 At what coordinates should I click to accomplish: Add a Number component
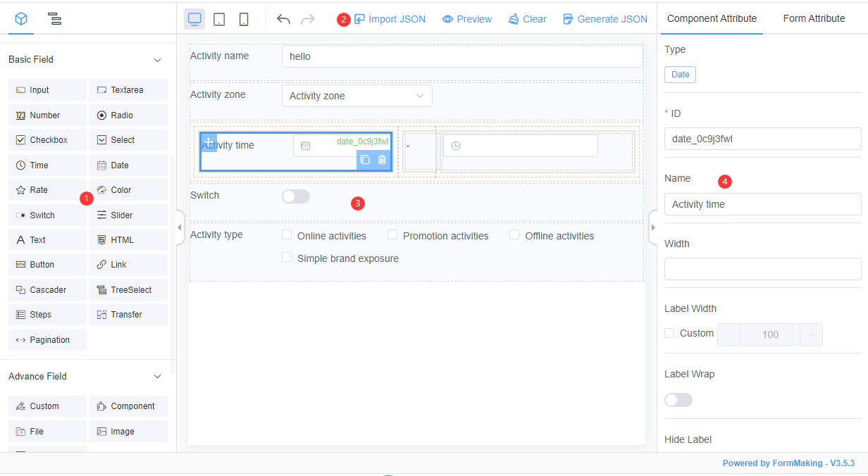[x=47, y=115]
